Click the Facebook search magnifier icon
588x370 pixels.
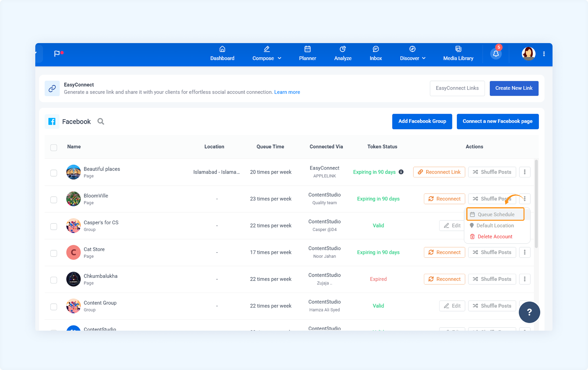click(101, 122)
